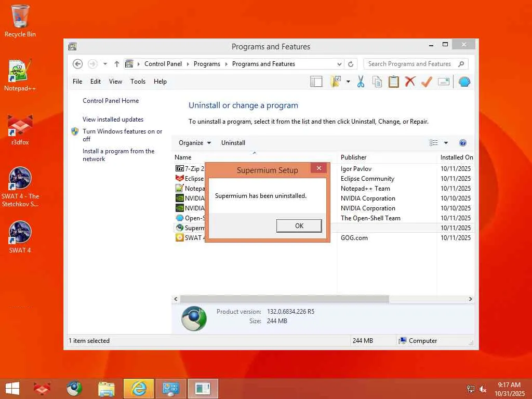Click the Search Programs and Features field
532x399 pixels.
(x=409, y=64)
